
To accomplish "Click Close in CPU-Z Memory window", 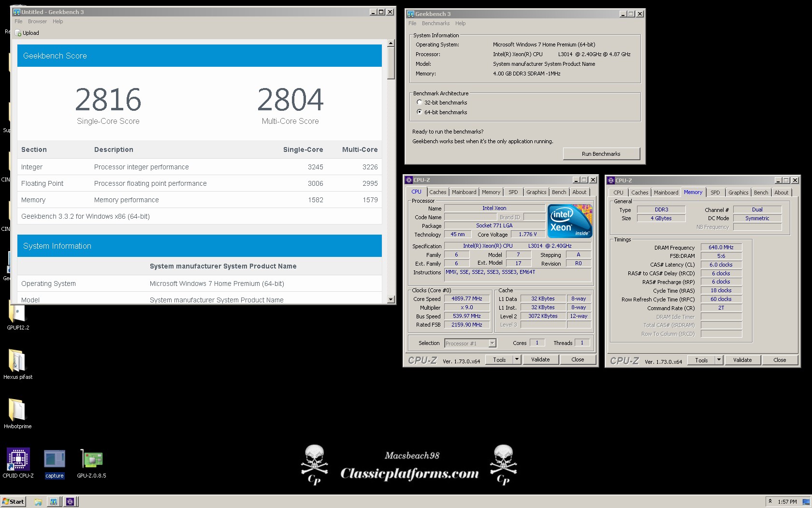I will coord(780,360).
